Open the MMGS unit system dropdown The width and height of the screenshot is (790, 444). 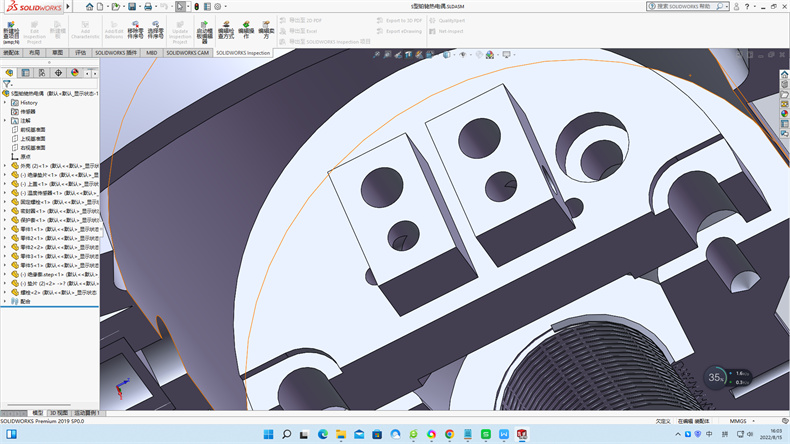tap(740, 421)
